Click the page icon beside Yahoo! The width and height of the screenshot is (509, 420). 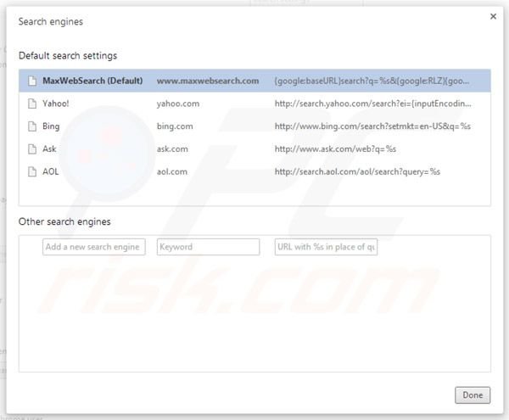[32, 104]
